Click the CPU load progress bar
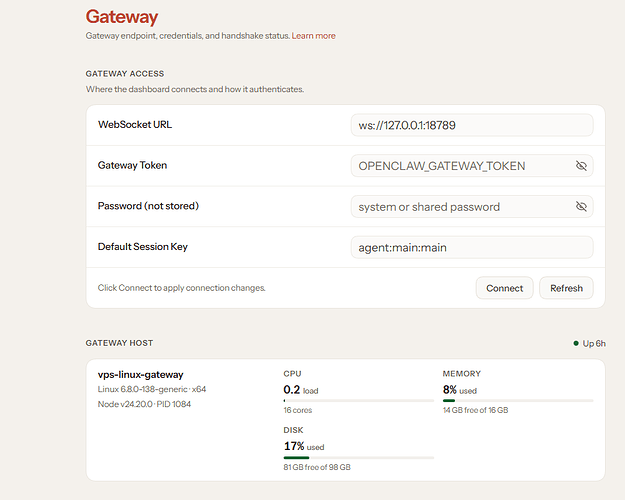Viewport: 625px width, 500px height. click(x=359, y=400)
